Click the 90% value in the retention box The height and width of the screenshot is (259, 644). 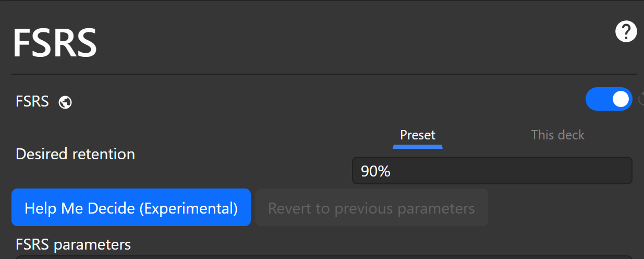tap(375, 171)
